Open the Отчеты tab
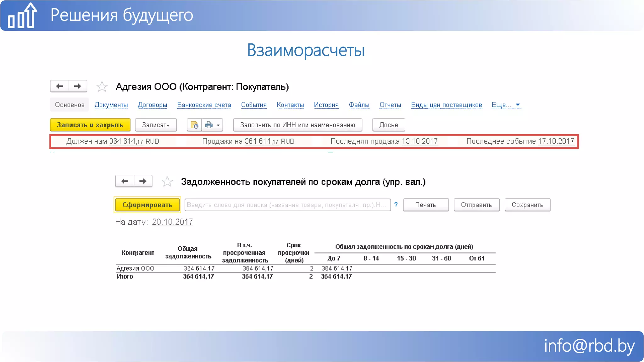Screen dimensions: 644x362 [390, 105]
